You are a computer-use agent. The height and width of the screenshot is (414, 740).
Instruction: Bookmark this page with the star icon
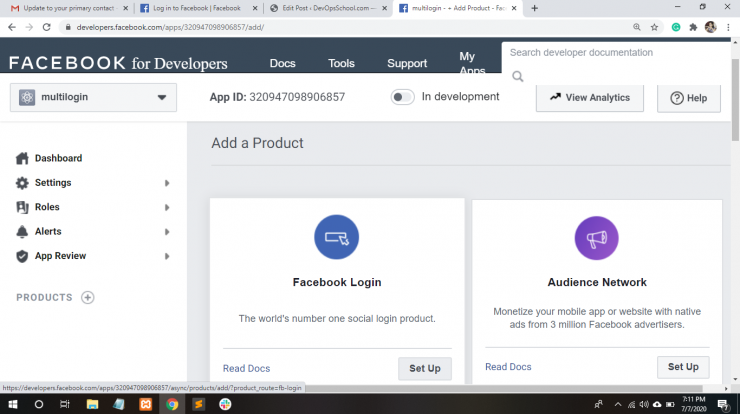(654, 27)
